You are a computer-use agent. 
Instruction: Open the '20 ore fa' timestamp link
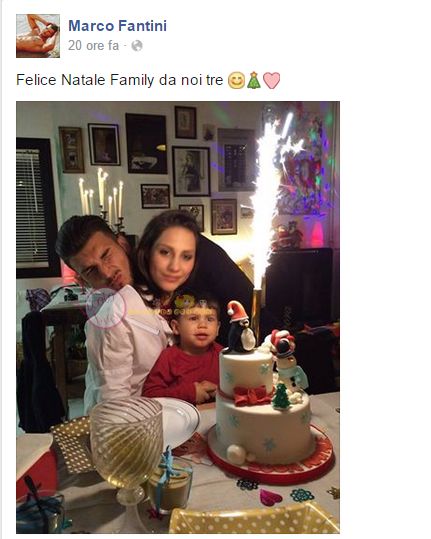93,45
